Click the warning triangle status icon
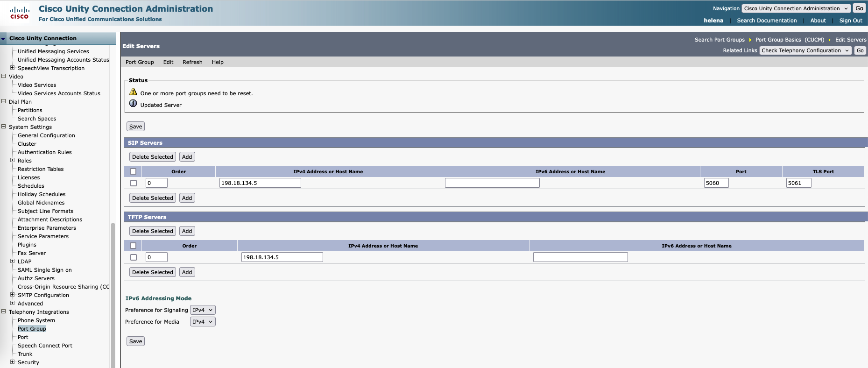Screen dimensions: 868x368 pyautogui.click(x=133, y=92)
